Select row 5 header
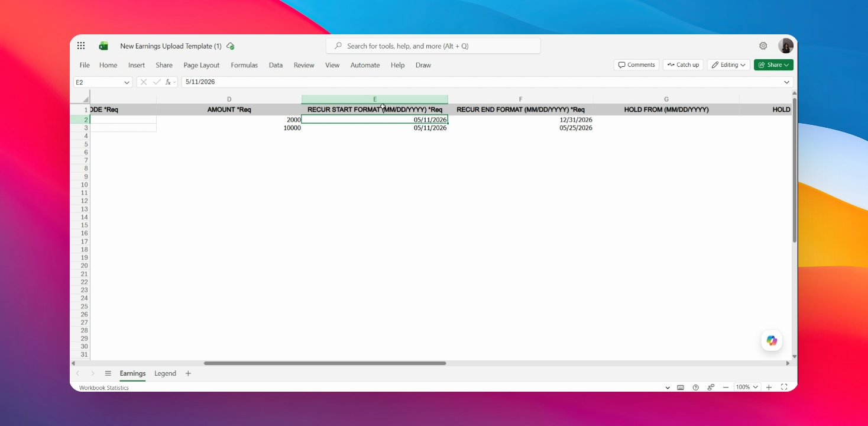 80,144
